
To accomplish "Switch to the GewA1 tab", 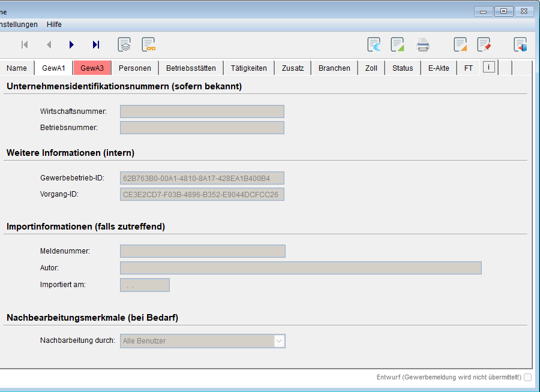I will click(53, 68).
